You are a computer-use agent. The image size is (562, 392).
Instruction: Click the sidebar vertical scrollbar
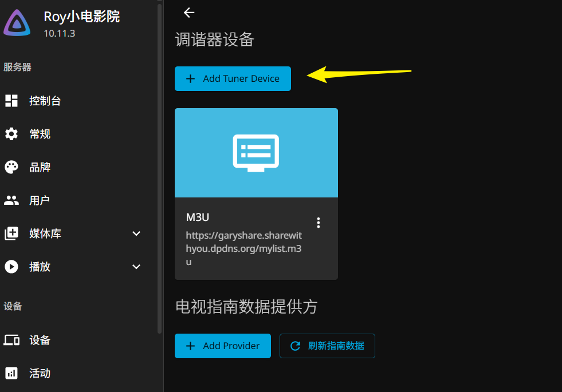pyautogui.click(x=159, y=172)
